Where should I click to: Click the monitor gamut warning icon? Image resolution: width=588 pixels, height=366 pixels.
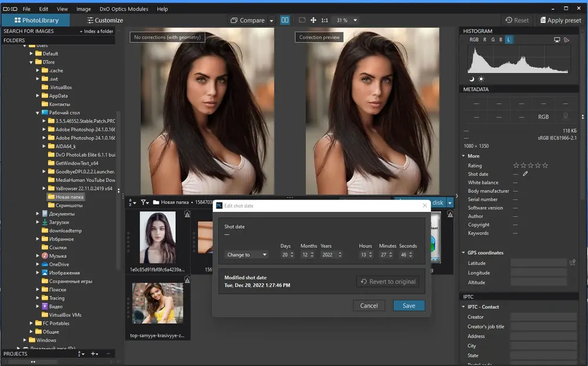557,40
